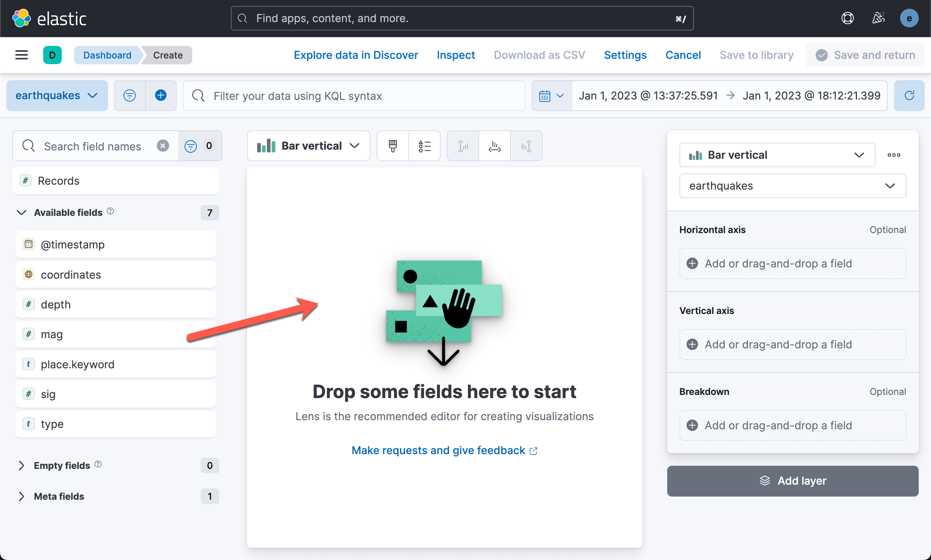The image size is (931, 560).
Task: Collapse the Available fields section
Action: (22, 212)
